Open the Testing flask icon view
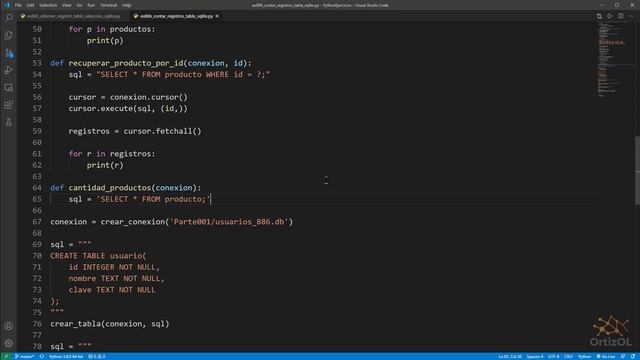Viewport: 640px width, 360px height. pos(9,122)
